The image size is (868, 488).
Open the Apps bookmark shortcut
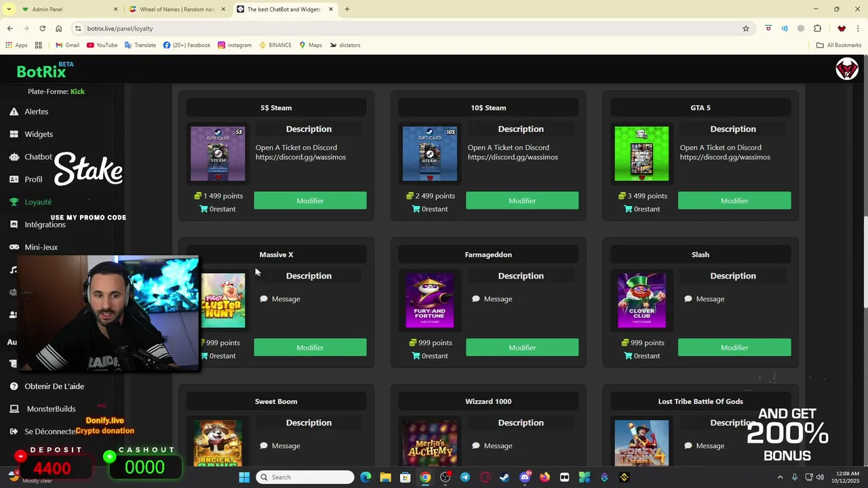tap(16, 45)
